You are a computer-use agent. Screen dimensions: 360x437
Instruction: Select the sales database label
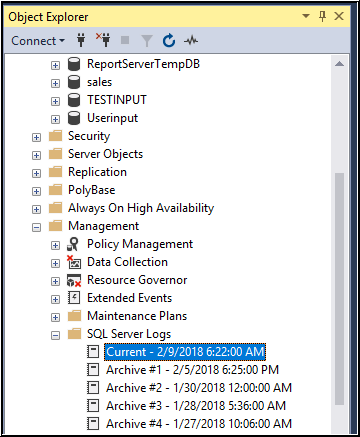click(99, 82)
